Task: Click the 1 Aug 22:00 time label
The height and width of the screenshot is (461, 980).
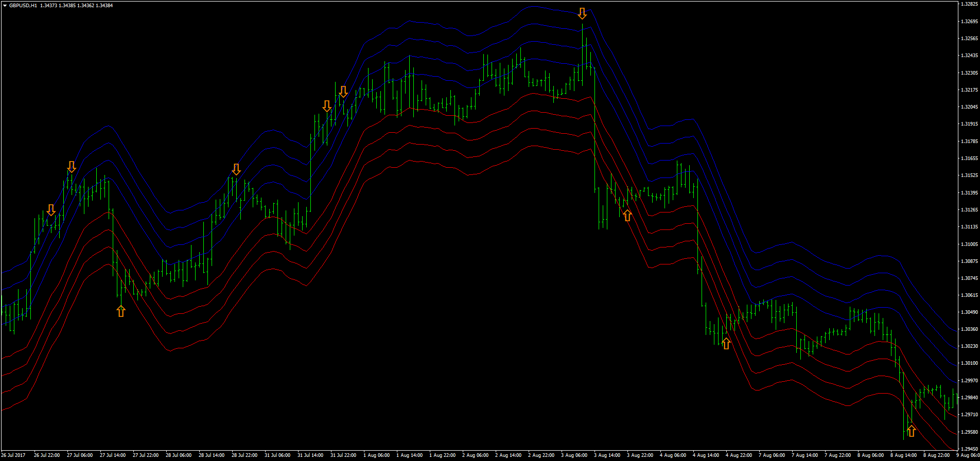Action: click(442, 455)
